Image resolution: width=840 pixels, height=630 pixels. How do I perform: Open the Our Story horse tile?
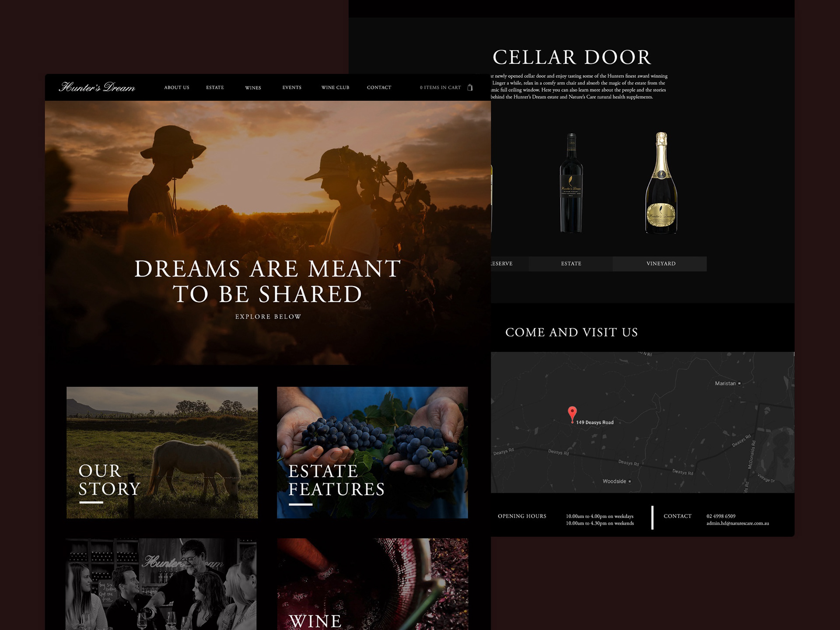click(162, 452)
